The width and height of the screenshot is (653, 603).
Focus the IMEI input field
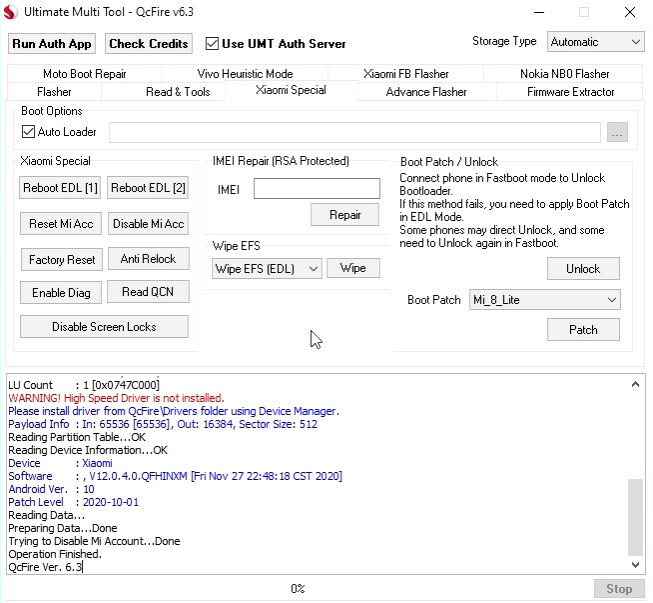pos(317,189)
